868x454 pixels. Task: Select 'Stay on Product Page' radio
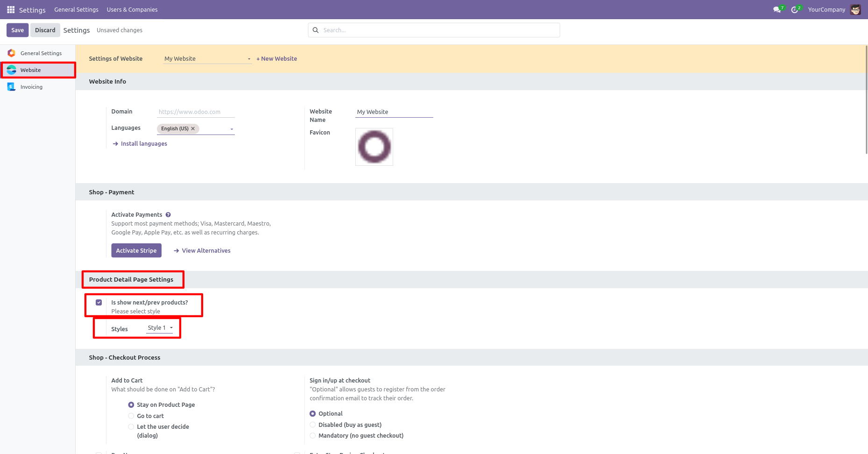(x=131, y=405)
